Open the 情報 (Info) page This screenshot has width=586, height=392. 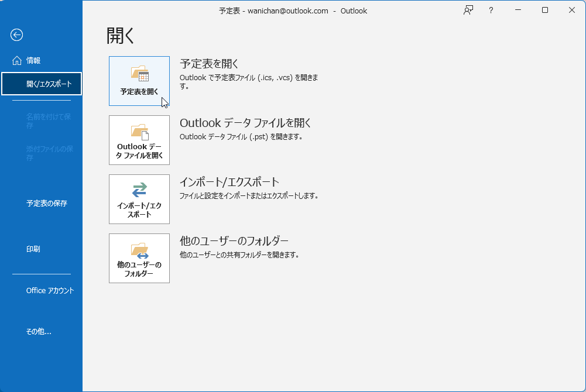click(x=41, y=60)
